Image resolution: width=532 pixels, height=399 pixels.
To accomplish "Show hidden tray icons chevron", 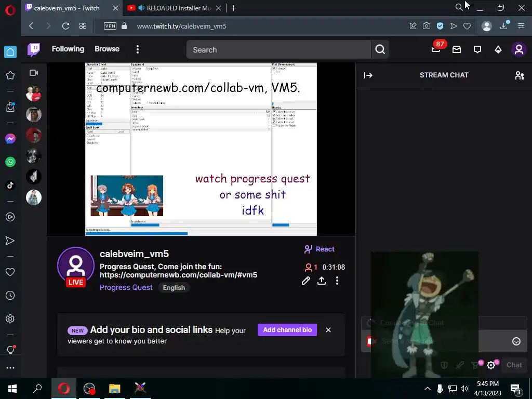I will [428, 389].
